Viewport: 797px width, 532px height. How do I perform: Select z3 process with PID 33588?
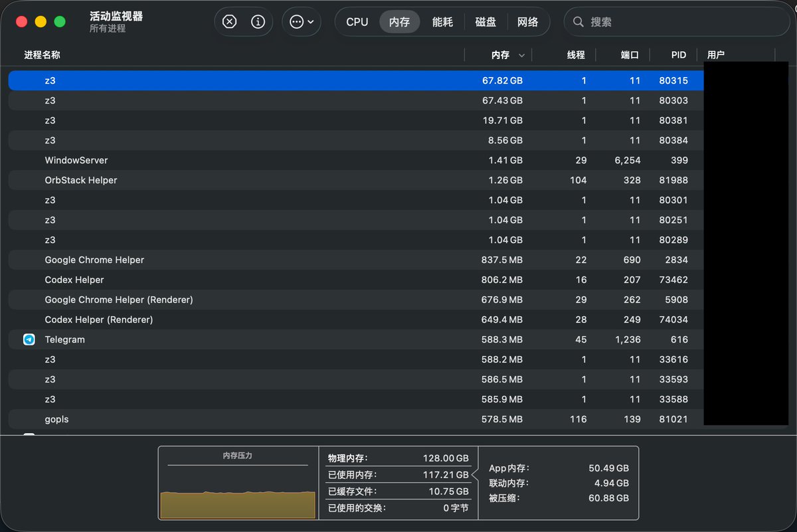point(356,399)
